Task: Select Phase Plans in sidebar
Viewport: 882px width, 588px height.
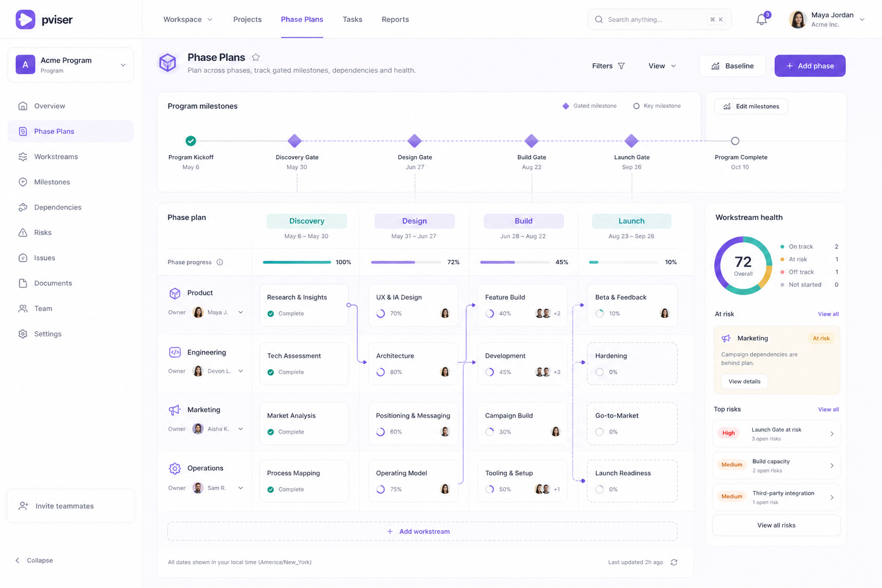Action: tap(71, 131)
